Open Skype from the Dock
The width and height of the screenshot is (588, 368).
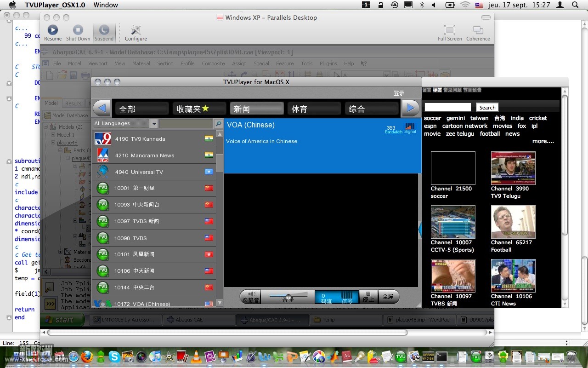click(113, 356)
